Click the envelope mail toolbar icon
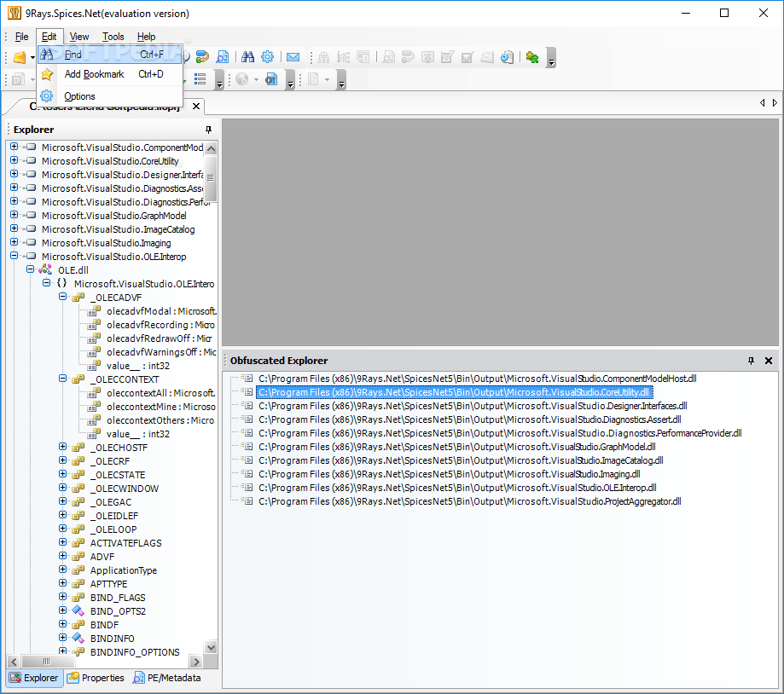The image size is (784, 694). pos(293,57)
